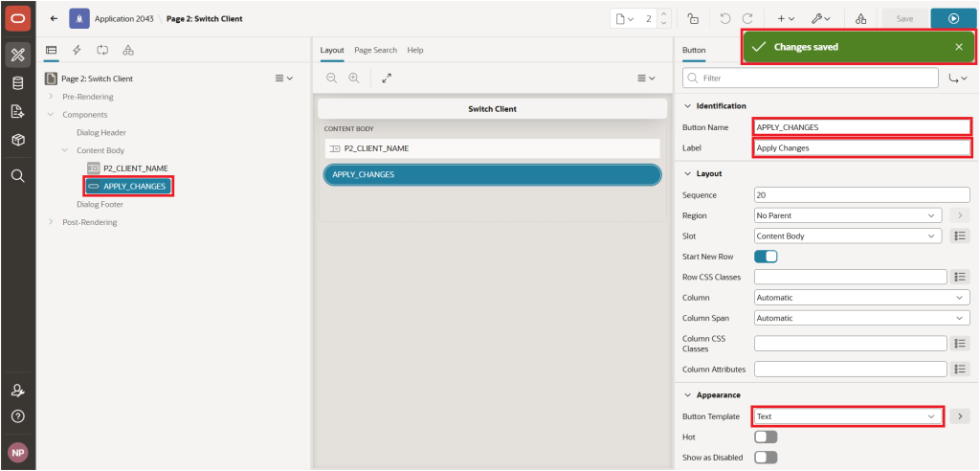980x471 pixels.
Task: Open the rendering tree options menu
Action: pyautogui.click(x=283, y=78)
